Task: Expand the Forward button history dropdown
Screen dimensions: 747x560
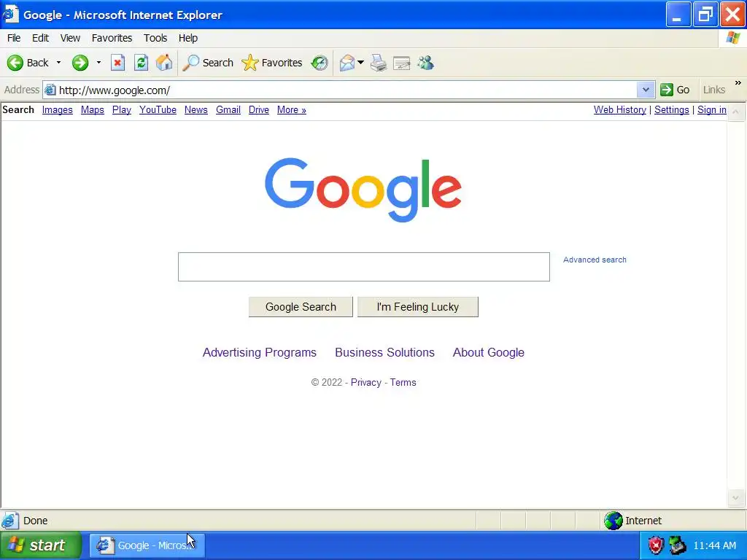Action: click(98, 63)
